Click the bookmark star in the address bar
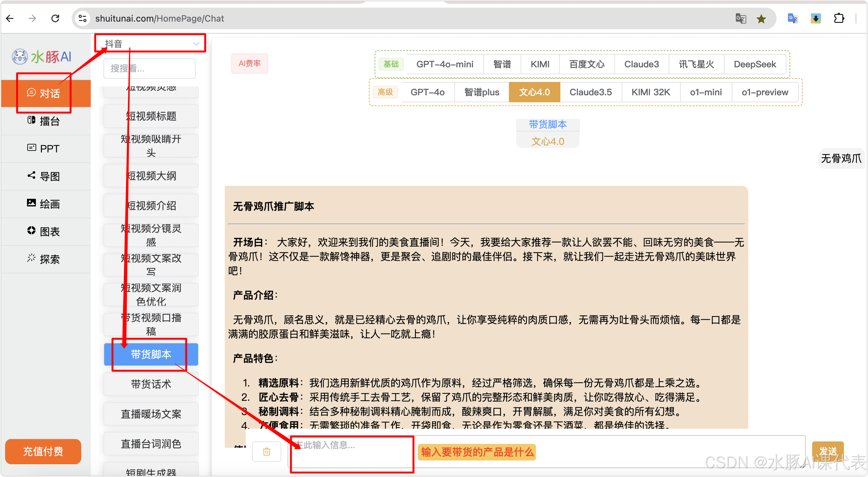 pyautogui.click(x=761, y=19)
